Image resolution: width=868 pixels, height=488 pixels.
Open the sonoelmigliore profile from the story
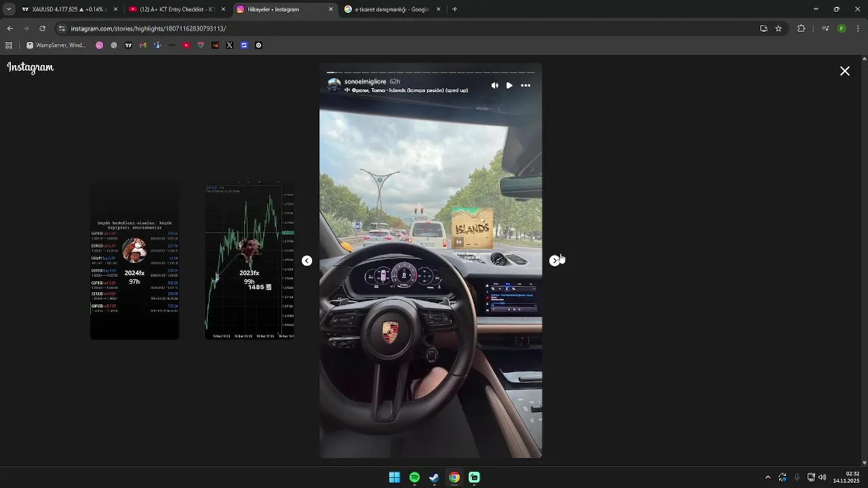(365, 81)
